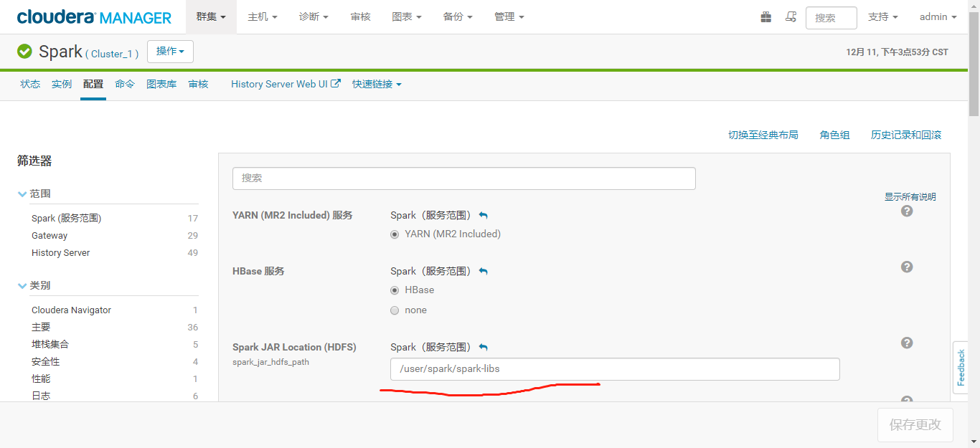The image size is (980, 448).
Task: Open the 角色组 link
Action: point(835,135)
